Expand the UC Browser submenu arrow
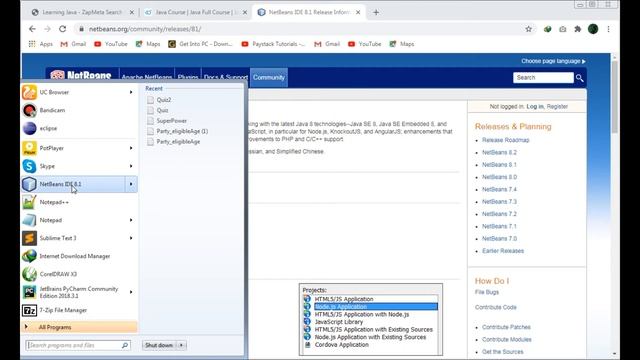The height and width of the screenshot is (360, 640). pos(131,92)
